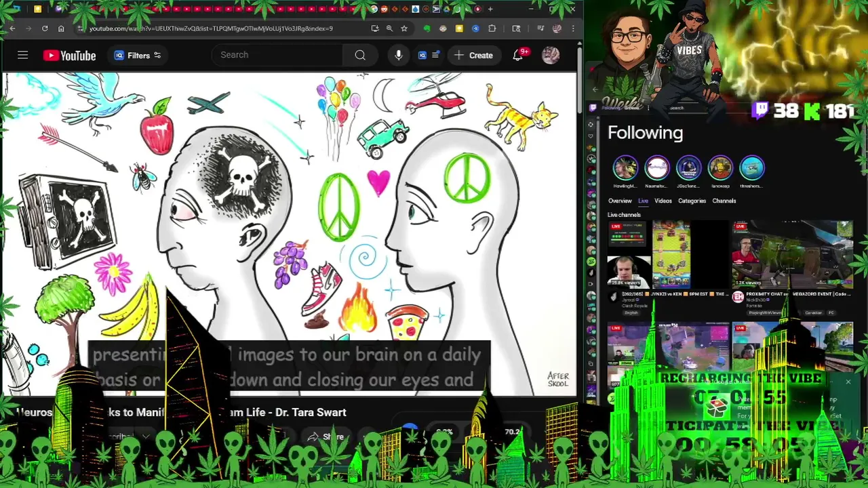Screen dimensions: 868x488
Task: Select the youtube.com address bar URL
Action: (211, 28)
